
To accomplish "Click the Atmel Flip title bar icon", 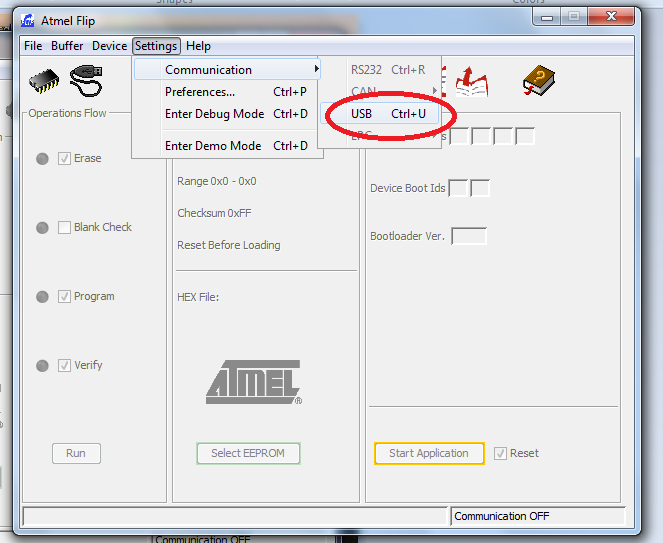I will [27, 20].
